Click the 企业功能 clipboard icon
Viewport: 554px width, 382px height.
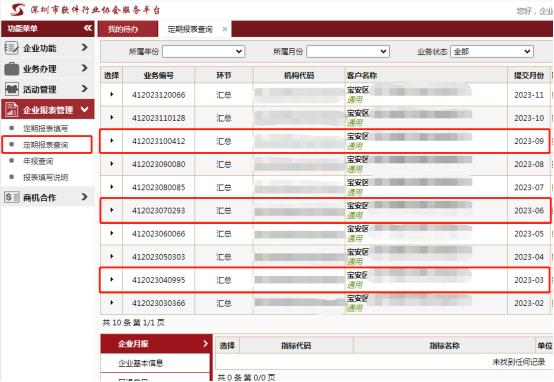[x=11, y=48]
